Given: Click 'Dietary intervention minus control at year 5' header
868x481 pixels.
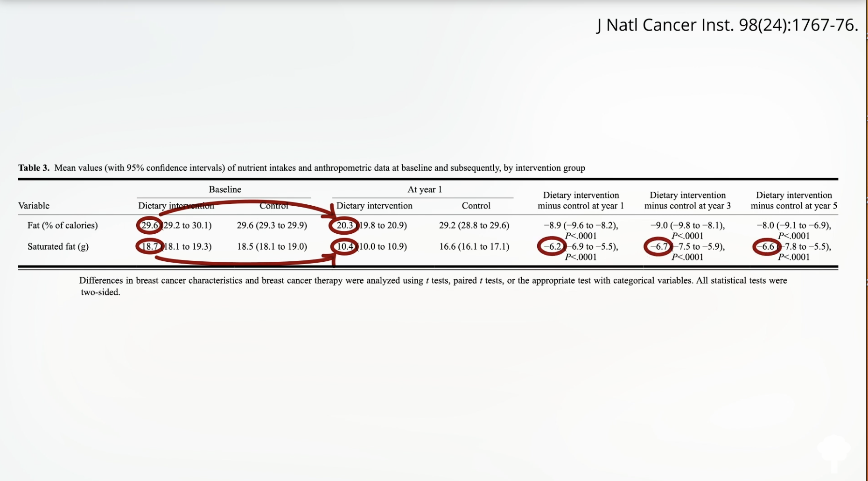Looking at the screenshot, I should [794, 201].
